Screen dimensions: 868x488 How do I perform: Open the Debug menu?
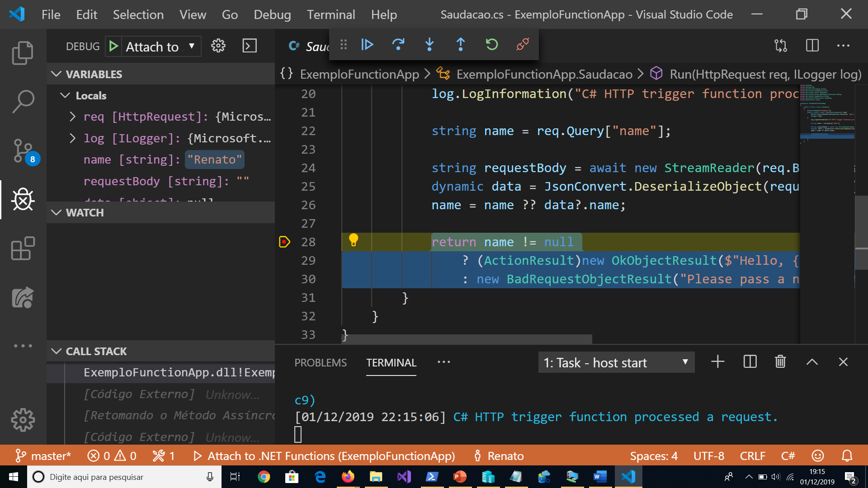(x=272, y=14)
